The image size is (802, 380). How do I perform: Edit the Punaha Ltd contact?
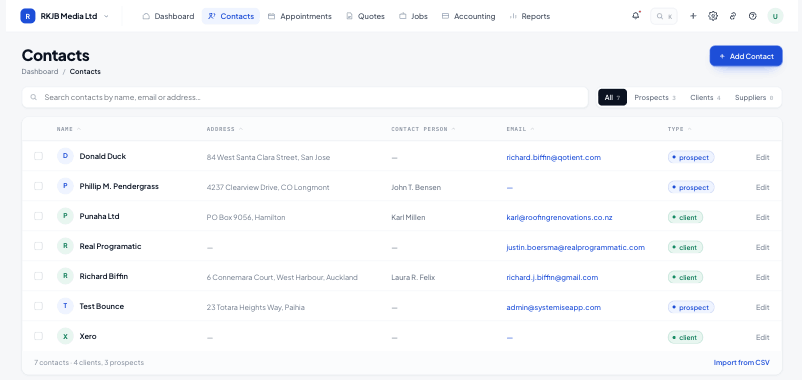tap(762, 217)
